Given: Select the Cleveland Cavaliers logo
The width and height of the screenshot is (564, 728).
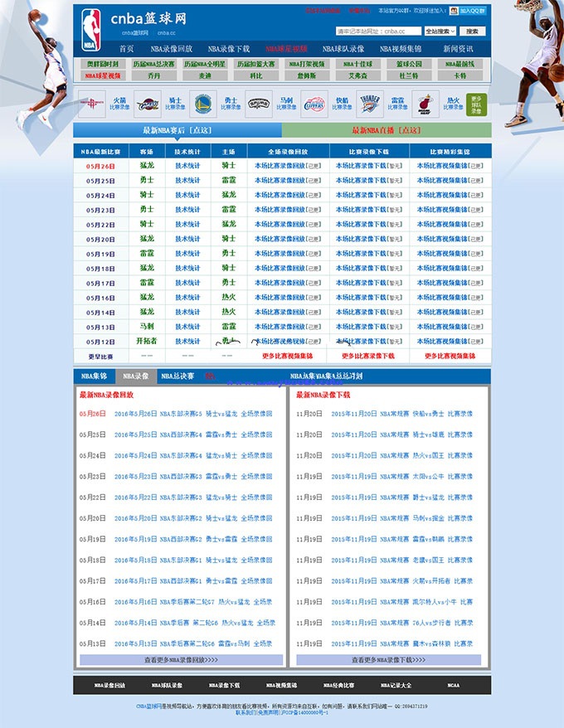Looking at the screenshot, I should tap(147, 104).
